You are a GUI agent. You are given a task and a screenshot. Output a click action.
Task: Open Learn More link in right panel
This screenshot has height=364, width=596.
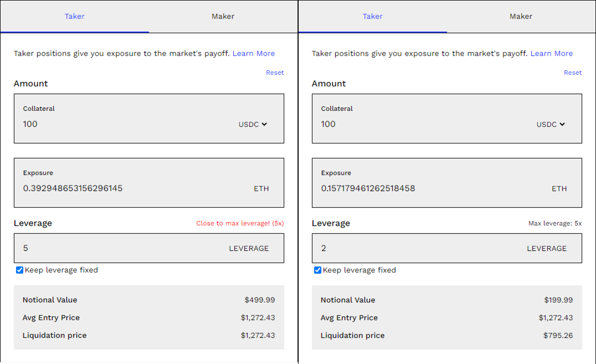point(551,54)
